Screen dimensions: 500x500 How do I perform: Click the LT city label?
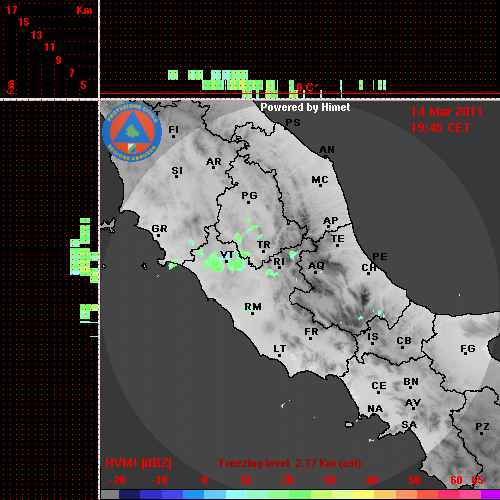pos(280,349)
